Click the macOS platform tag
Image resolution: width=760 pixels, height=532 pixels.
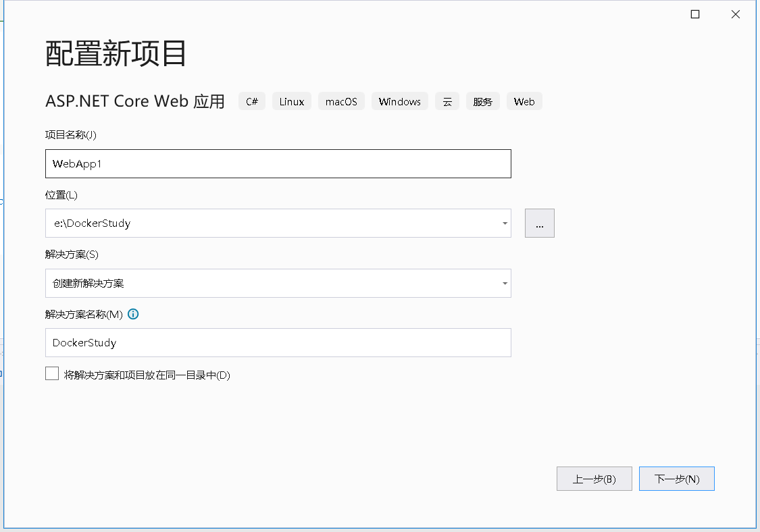pyautogui.click(x=341, y=101)
